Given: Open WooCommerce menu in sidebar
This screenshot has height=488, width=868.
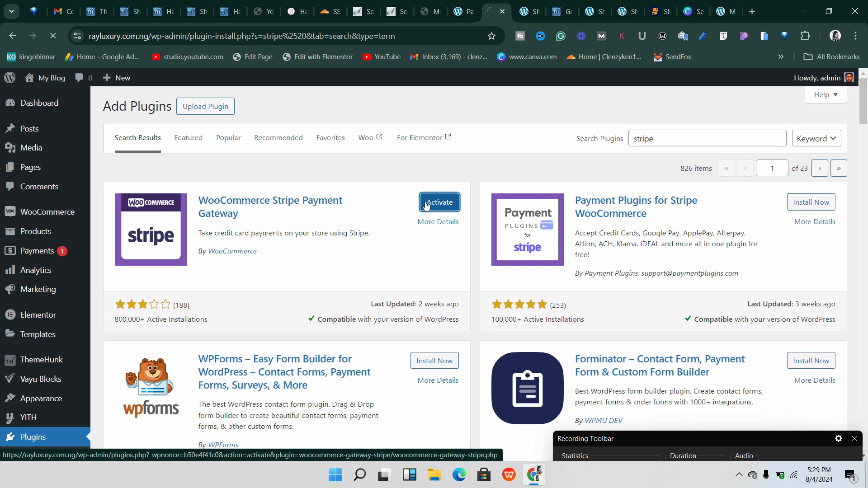Looking at the screenshot, I should pos(47,212).
